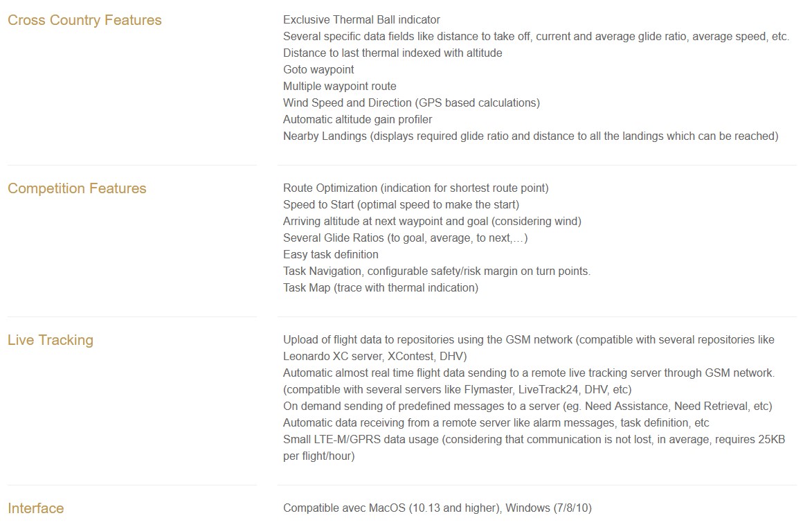Click the Multiple waypoint route line
This screenshot has height=527, width=812.
point(340,86)
